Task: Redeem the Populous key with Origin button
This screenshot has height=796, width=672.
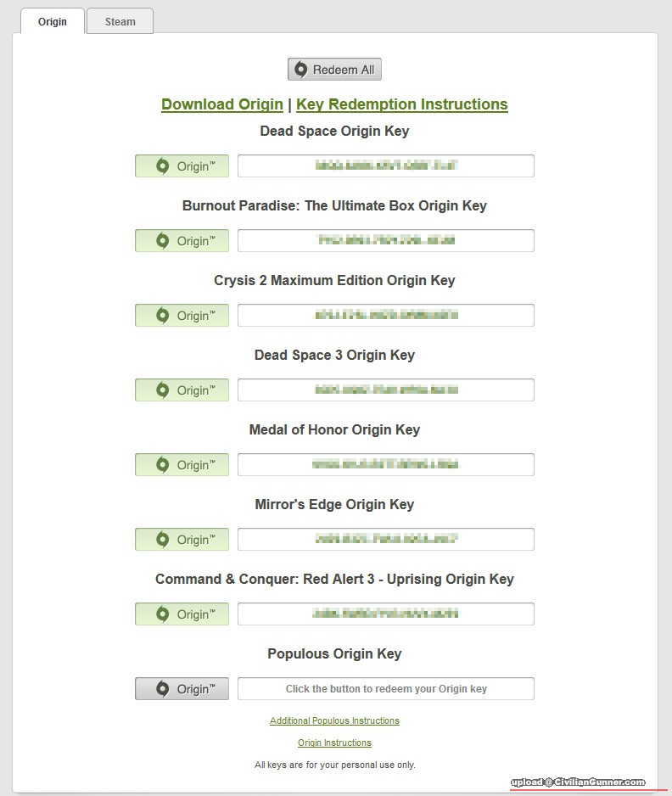Action: coord(182,689)
